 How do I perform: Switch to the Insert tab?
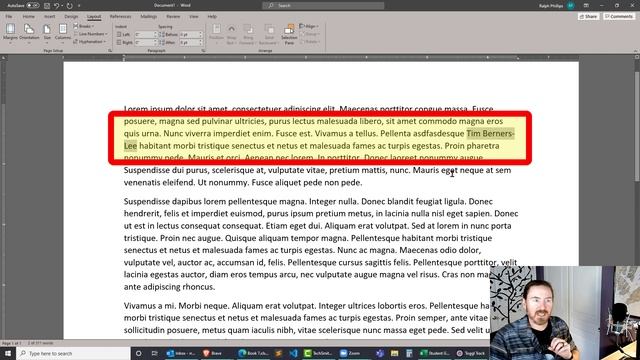[x=49, y=16]
